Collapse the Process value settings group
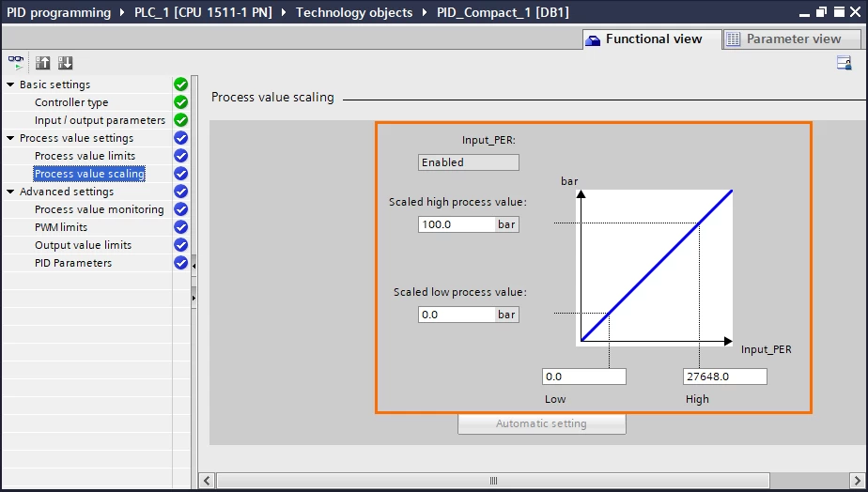Image resolution: width=868 pixels, height=492 pixels. [x=10, y=138]
